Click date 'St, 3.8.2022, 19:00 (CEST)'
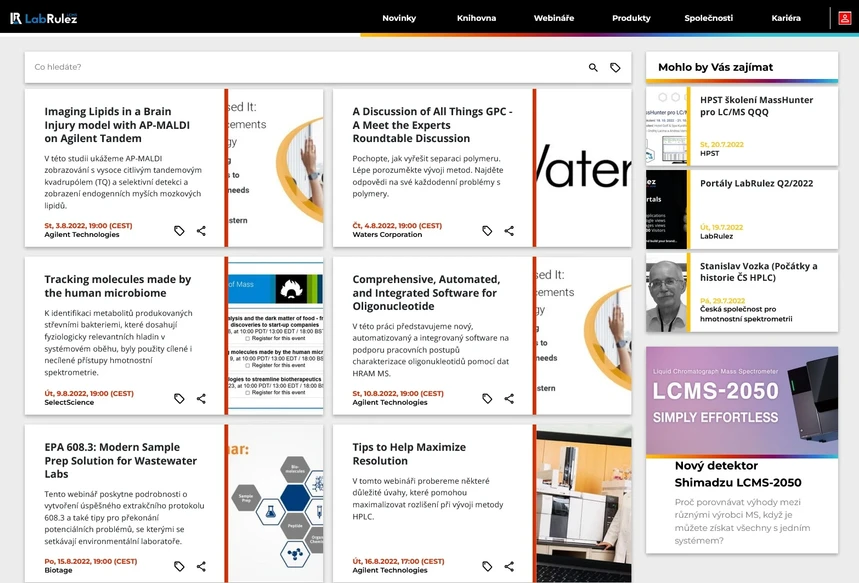Viewport: 859px width, 583px height. tap(88, 225)
